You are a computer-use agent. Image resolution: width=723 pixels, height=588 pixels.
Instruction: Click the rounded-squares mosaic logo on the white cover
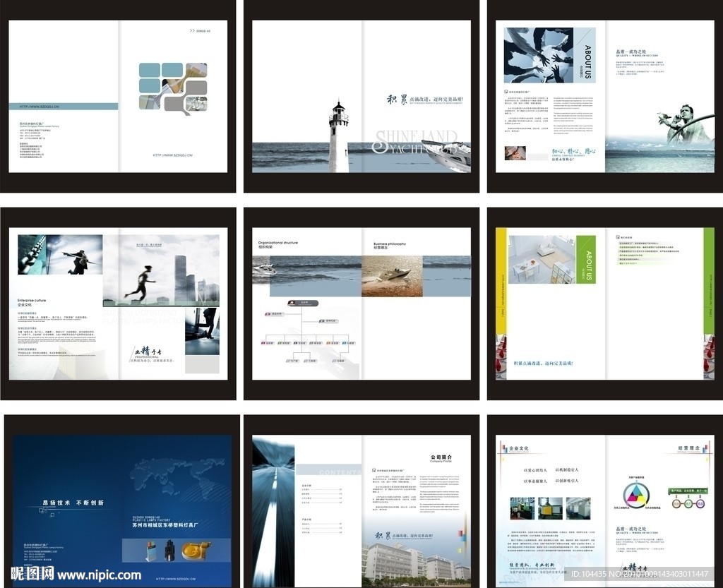pyautogui.click(x=173, y=89)
